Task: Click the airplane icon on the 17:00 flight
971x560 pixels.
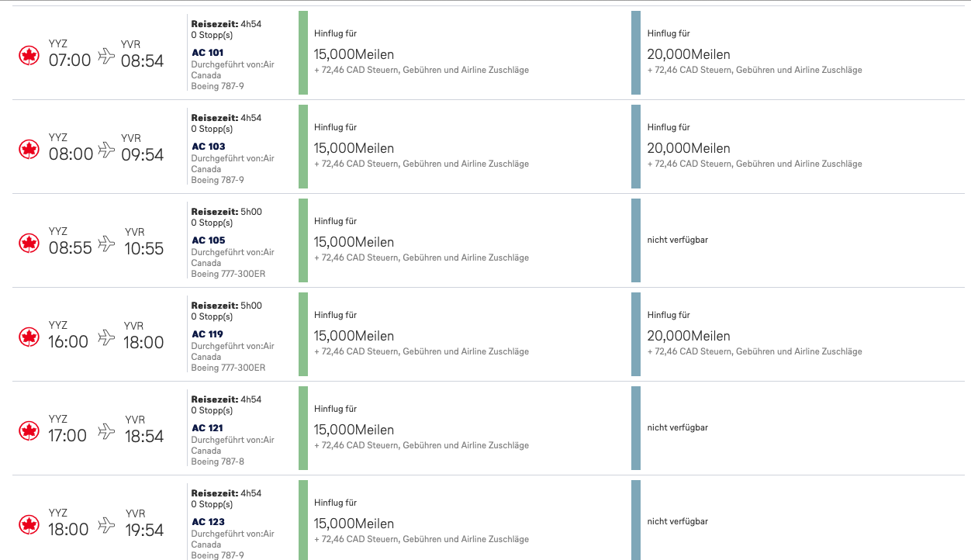Action: pyautogui.click(x=106, y=432)
